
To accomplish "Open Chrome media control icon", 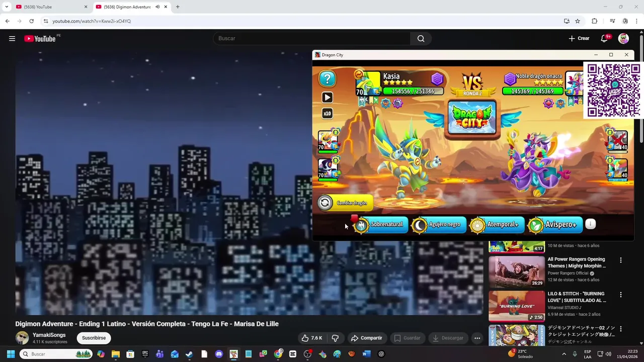I will pyautogui.click(x=612, y=21).
